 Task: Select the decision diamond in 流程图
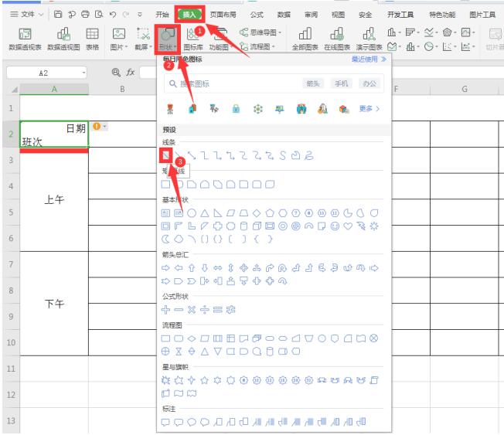pos(192,338)
